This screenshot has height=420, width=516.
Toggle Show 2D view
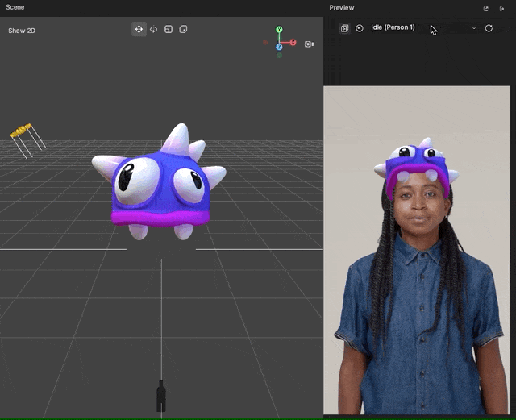pos(22,31)
